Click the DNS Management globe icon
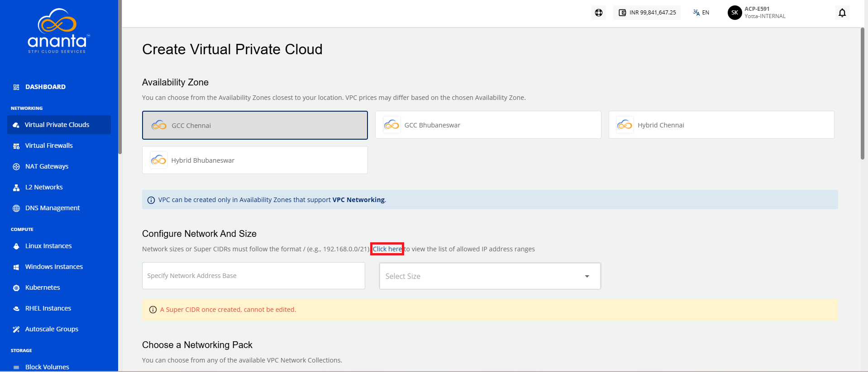Image resolution: width=868 pixels, height=372 pixels. point(16,208)
